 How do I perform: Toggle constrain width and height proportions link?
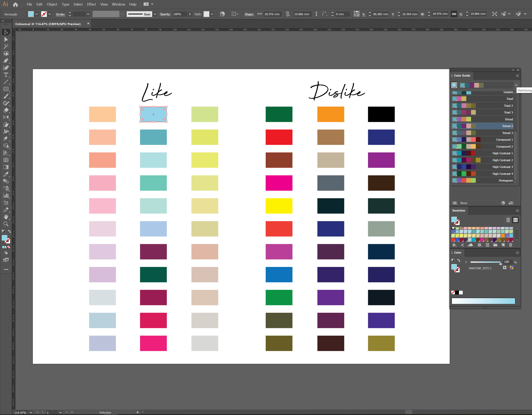(x=454, y=14)
